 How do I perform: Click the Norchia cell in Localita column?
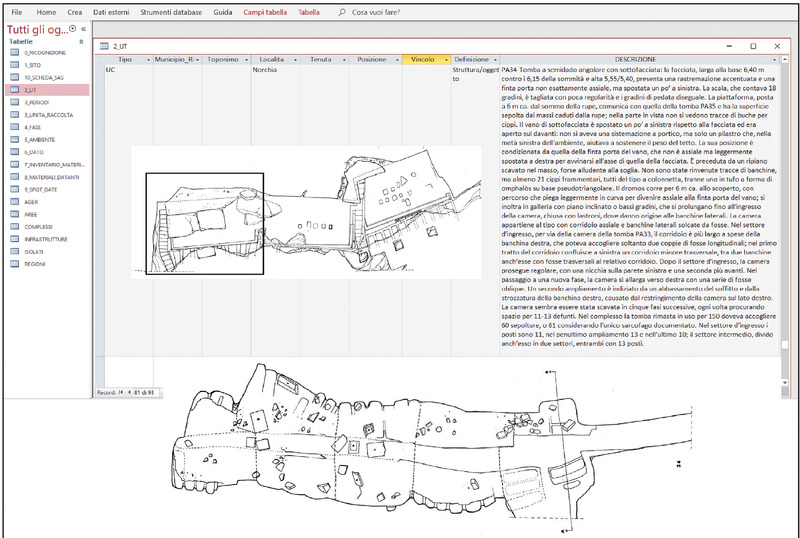tap(266, 70)
